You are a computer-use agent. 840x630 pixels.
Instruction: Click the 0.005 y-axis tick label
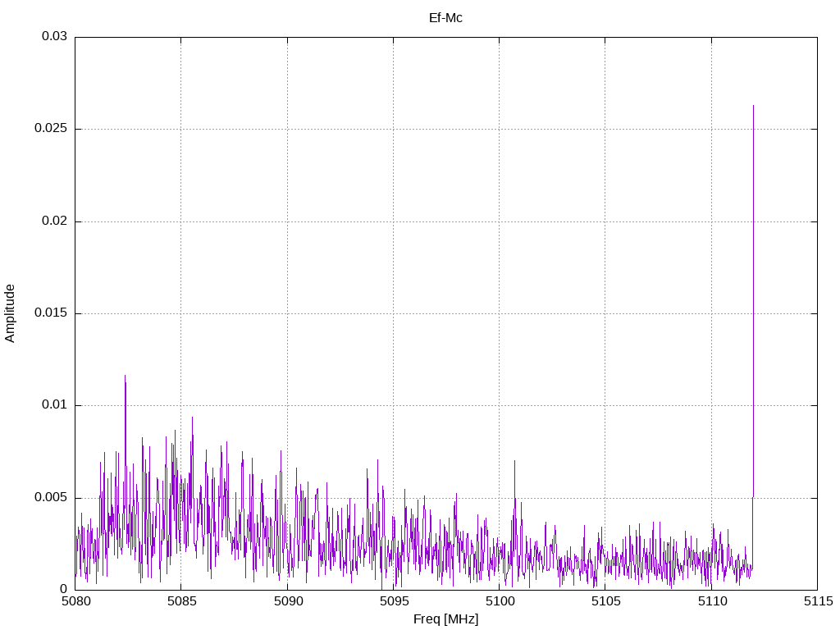pos(52,498)
